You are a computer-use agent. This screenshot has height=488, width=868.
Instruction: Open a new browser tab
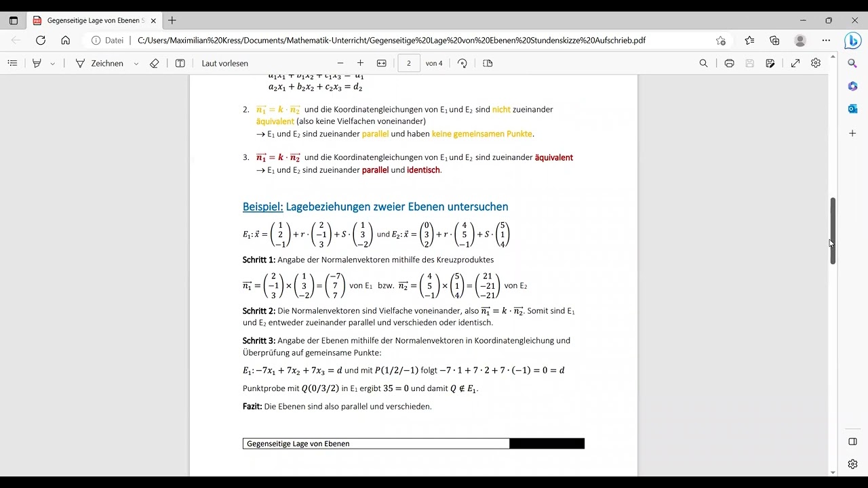pyautogui.click(x=172, y=20)
